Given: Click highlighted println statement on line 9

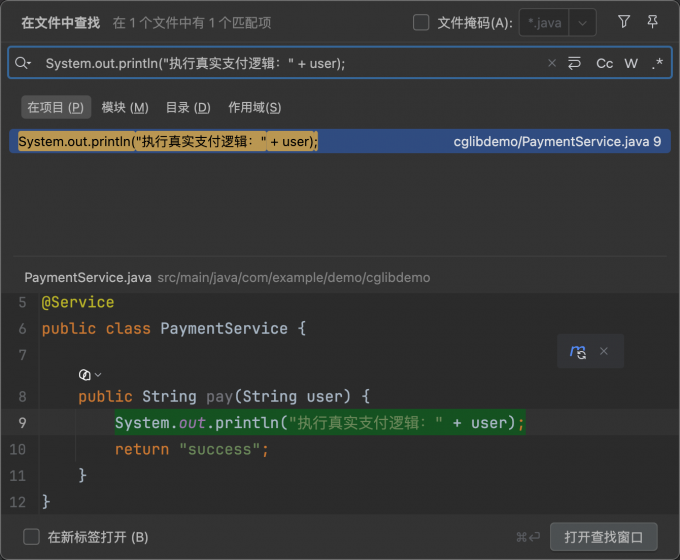Looking at the screenshot, I should [320, 422].
